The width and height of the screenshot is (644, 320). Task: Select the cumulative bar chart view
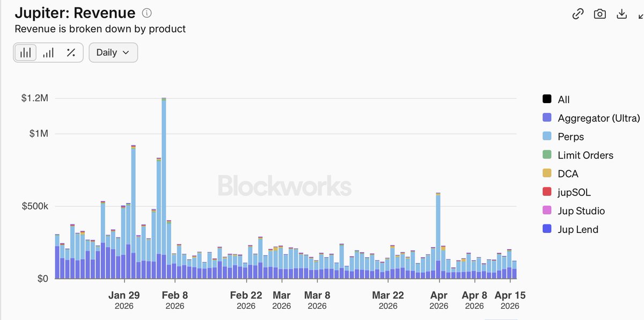48,53
